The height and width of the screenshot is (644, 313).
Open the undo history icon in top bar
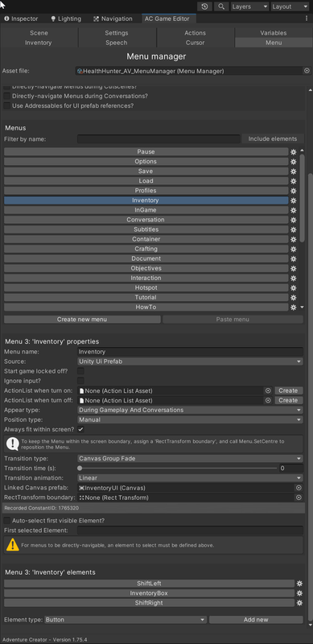pos(204,6)
